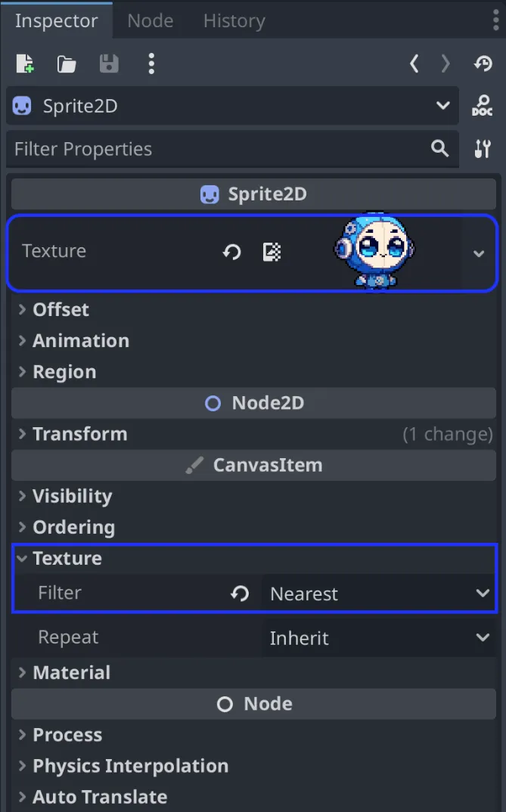Open the three-dot extra resource options
This screenshot has width=506, height=812.
[151, 64]
